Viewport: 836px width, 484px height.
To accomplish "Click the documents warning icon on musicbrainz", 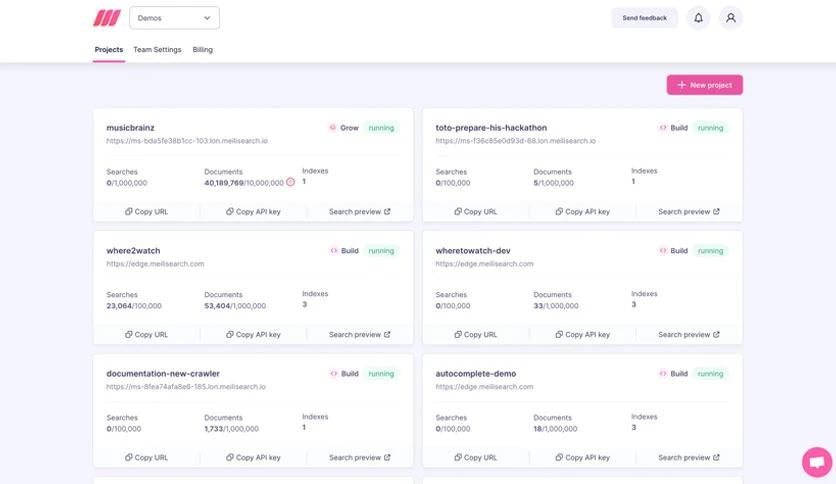I will tap(291, 182).
